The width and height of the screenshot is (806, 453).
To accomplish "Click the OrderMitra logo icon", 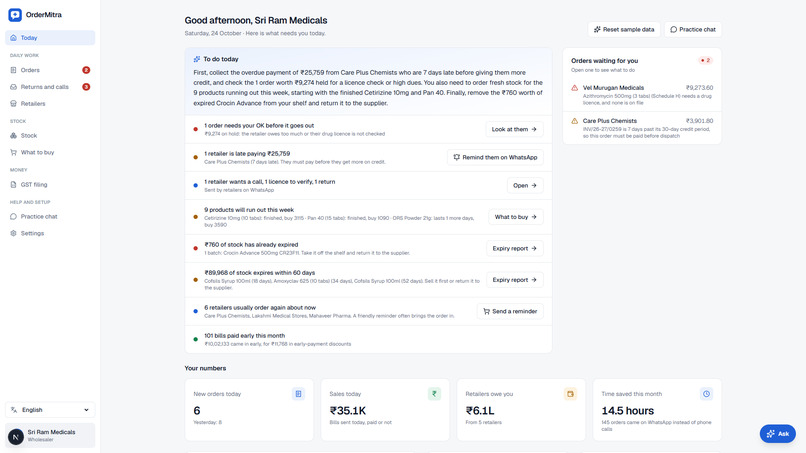I will pos(15,15).
